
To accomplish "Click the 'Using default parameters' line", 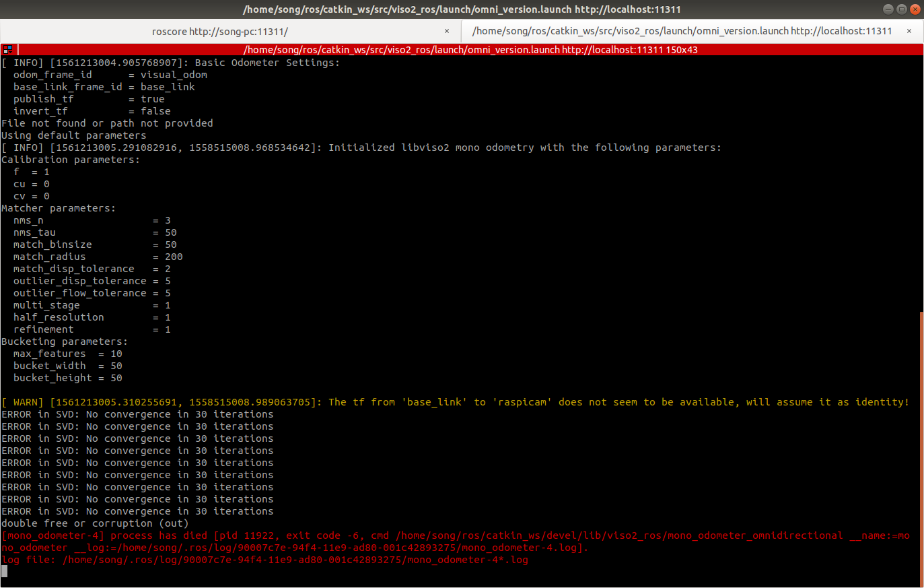I will tap(74, 135).
